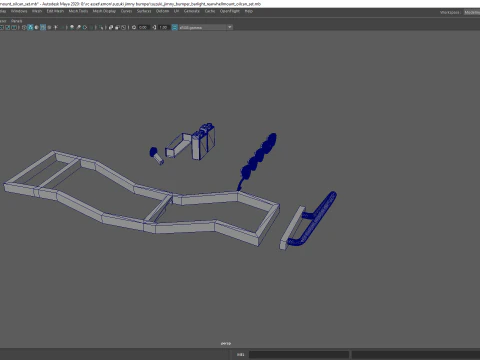Toggle the wireframe on shaded icon
This screenshot has width=480, height=360.
click(43, 27)
